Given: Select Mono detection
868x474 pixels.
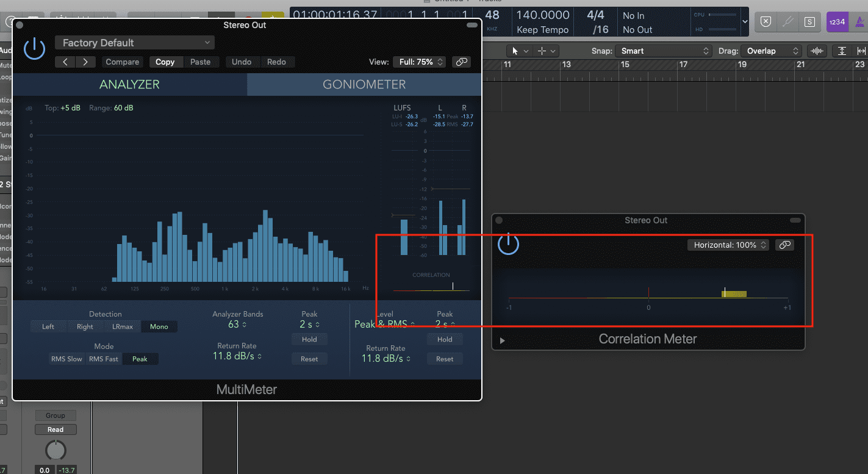Looking at the screenshot, I should tap(159, 326).
